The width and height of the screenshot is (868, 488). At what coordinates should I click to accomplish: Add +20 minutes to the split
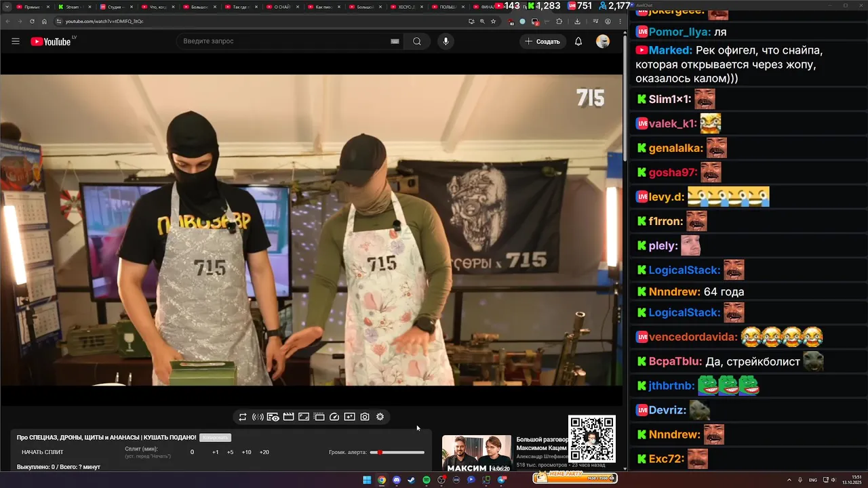coord(264,452)
